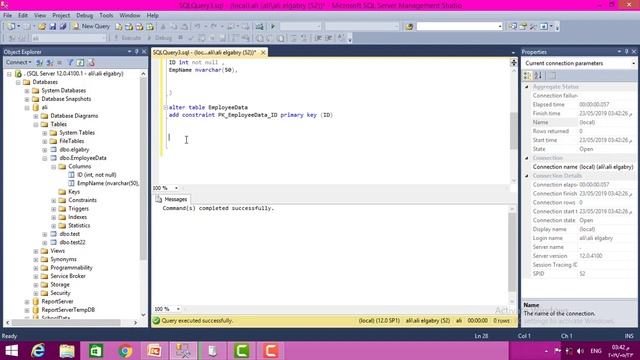Select the dbo.test table

click(x=69, y=234)
